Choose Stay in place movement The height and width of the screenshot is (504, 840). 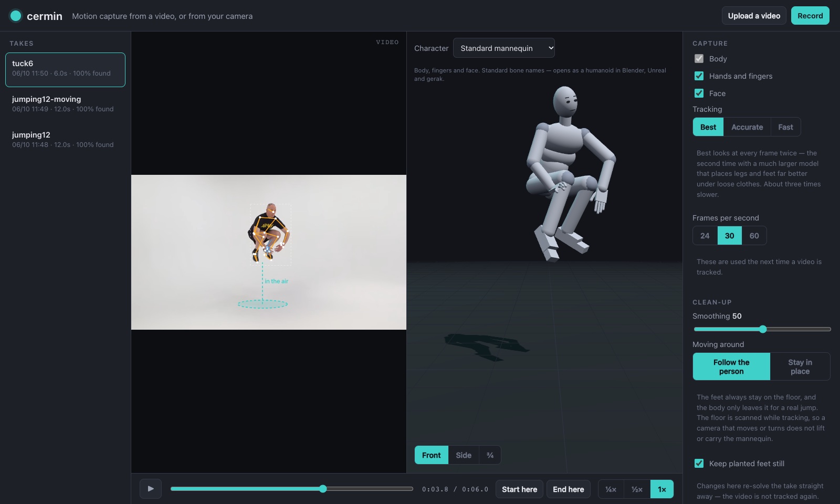point(800,366)
